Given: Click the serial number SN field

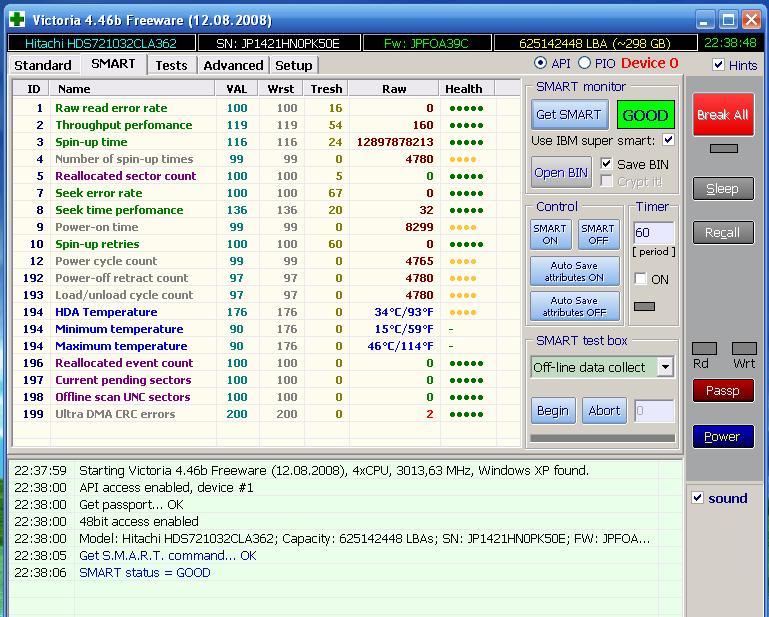Looking at the screenshot, I should (279, 43).
